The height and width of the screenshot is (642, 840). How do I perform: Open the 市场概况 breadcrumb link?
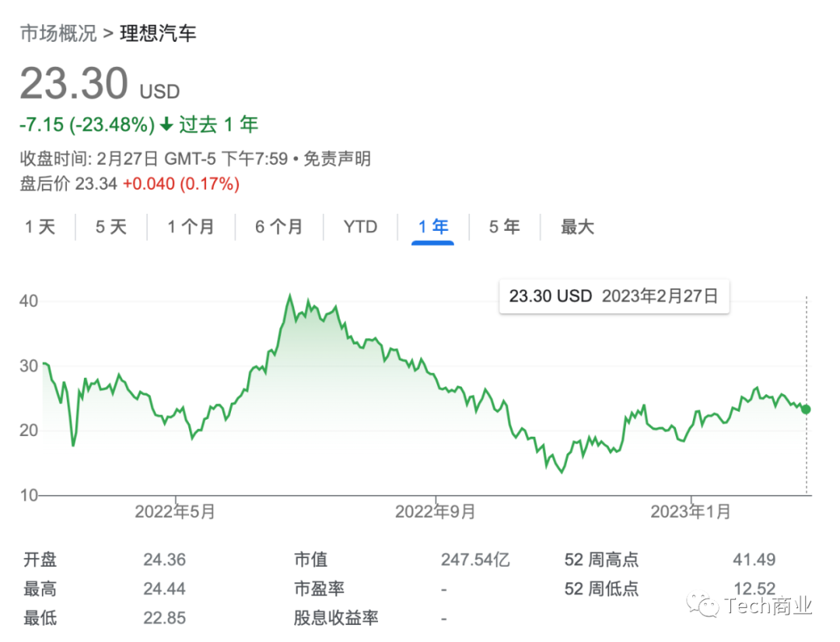58,33
